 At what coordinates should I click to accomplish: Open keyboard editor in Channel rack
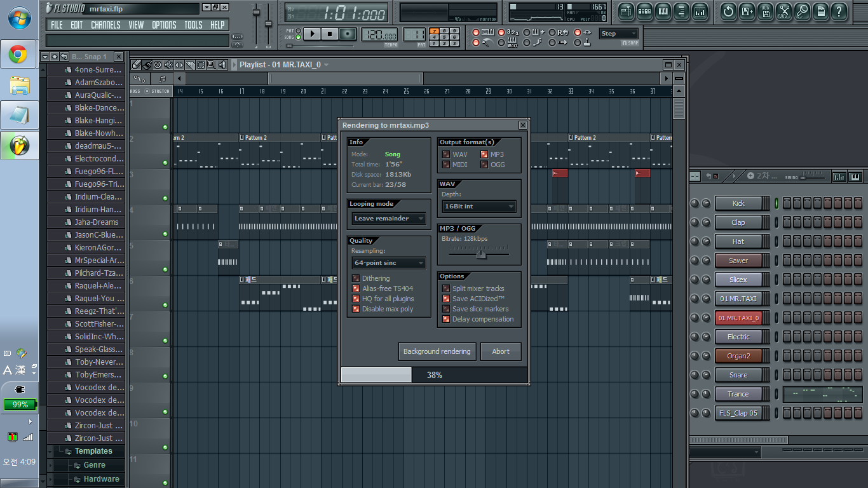pyautogui.click(x=855, y=176)
